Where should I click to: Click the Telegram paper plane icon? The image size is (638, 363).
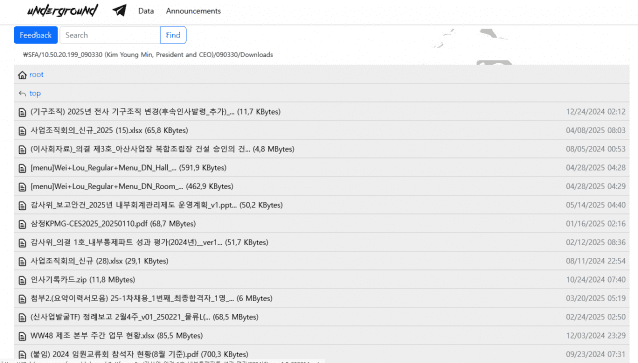pyautogui.click(x=119, y=10)
